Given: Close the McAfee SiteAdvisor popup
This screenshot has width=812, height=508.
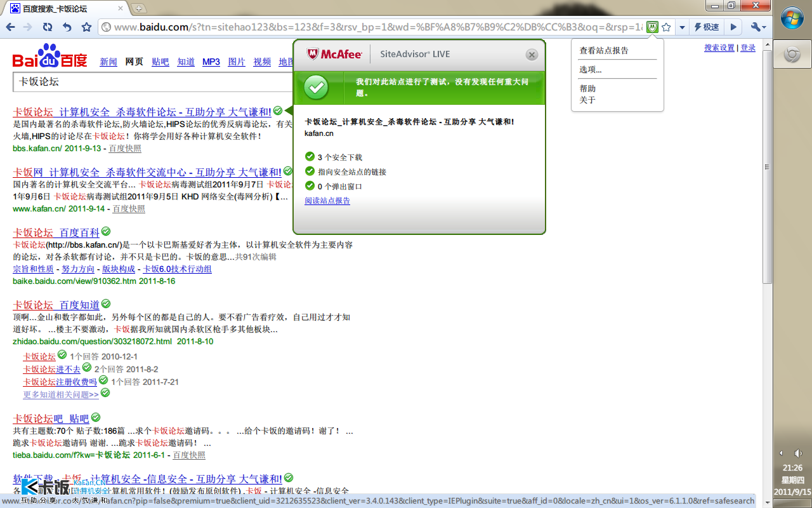Looking at the screenshot, I should pos(532,55).
